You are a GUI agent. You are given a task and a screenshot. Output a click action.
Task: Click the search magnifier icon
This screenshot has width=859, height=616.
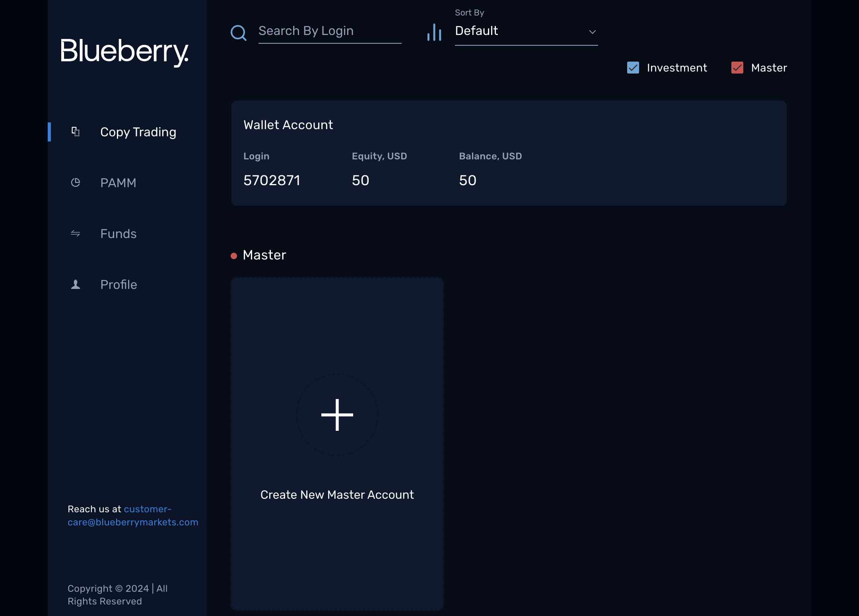click(239, 33)
